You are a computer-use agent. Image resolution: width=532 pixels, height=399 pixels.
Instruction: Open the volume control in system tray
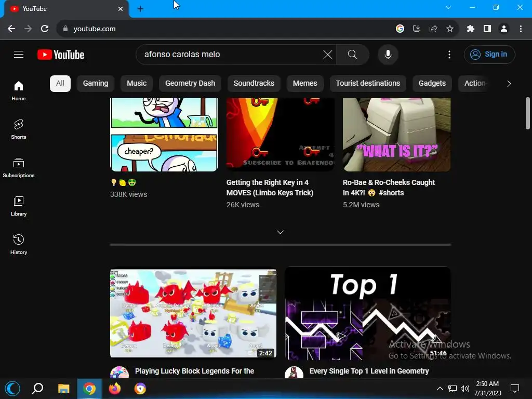465,389
